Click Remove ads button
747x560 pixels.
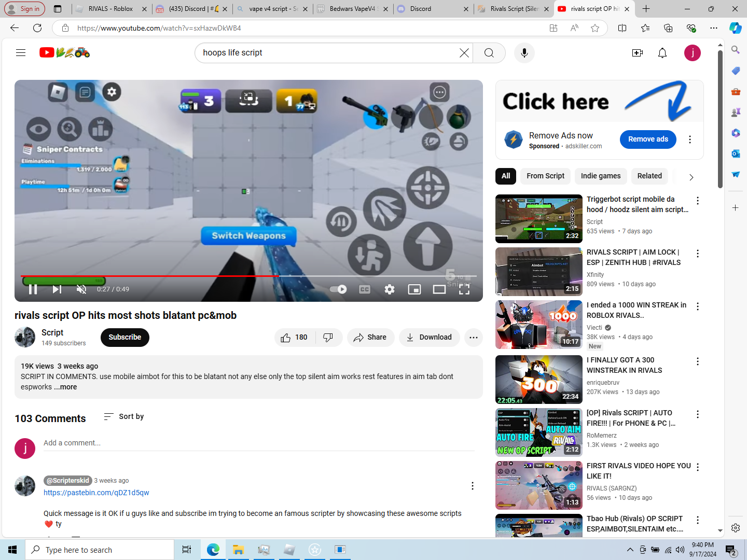[648, 139]
